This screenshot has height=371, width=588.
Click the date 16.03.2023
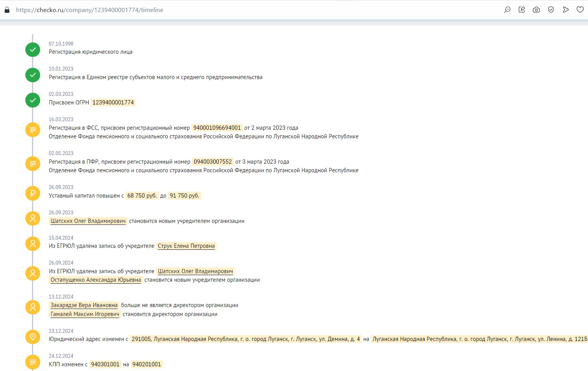pos(61,119)
